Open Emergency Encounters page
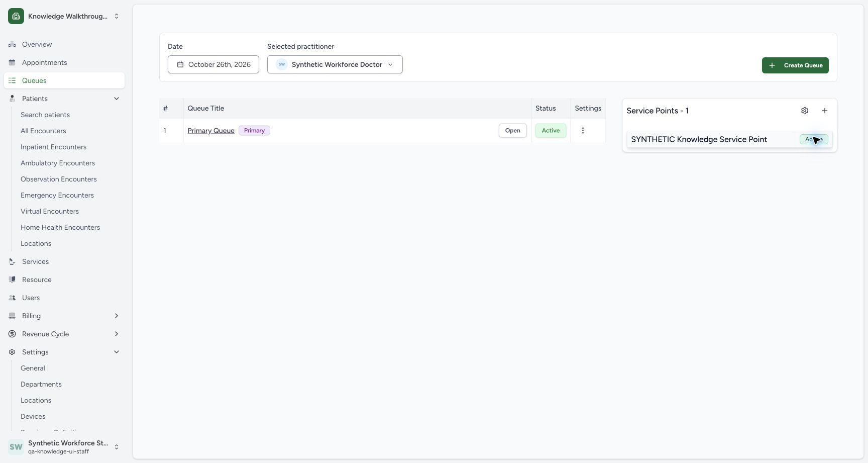Image resolution: width=868 pixels, height=463 pixels. click(57, 195)
